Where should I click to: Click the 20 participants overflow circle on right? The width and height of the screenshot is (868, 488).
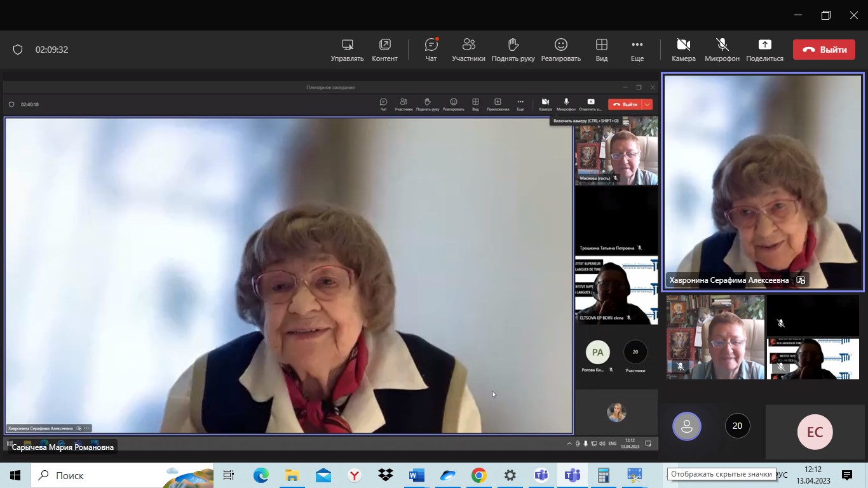click(737, 426)
